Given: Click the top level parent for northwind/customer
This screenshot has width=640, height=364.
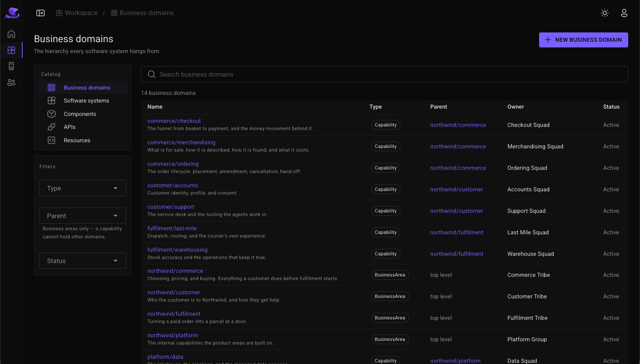Looking at the screenshot, I should click(x=441, y=296).
